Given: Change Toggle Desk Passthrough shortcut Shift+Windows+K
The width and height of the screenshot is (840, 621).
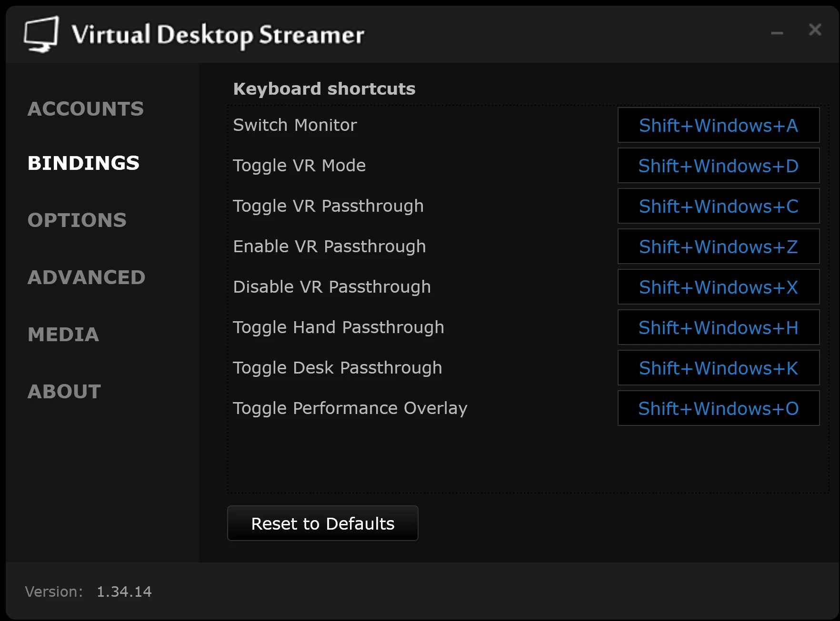Looking at the screenshot, I should [x=719, y=368].
